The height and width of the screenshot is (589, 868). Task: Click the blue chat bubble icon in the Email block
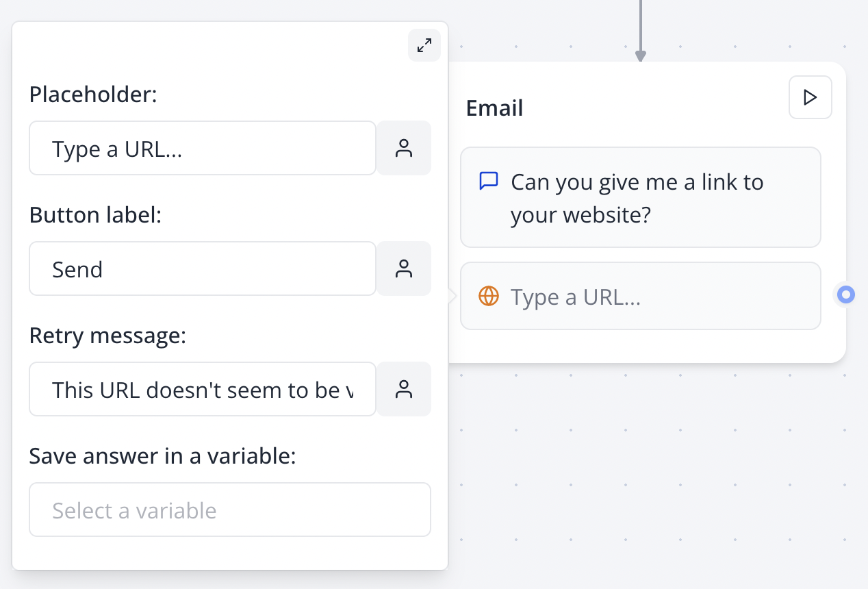(489, 181)
